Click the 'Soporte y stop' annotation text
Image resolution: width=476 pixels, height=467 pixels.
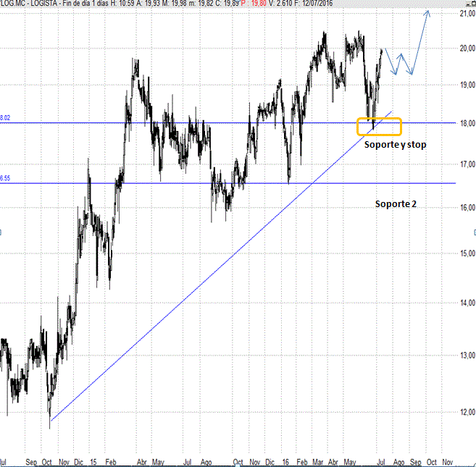[396, 145]
